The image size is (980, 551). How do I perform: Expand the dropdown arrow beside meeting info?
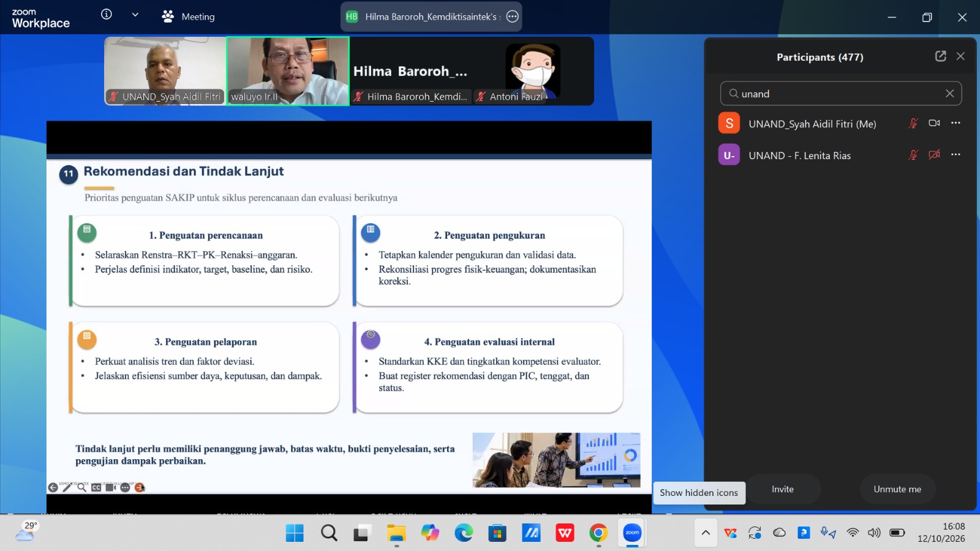click(135, 15)
